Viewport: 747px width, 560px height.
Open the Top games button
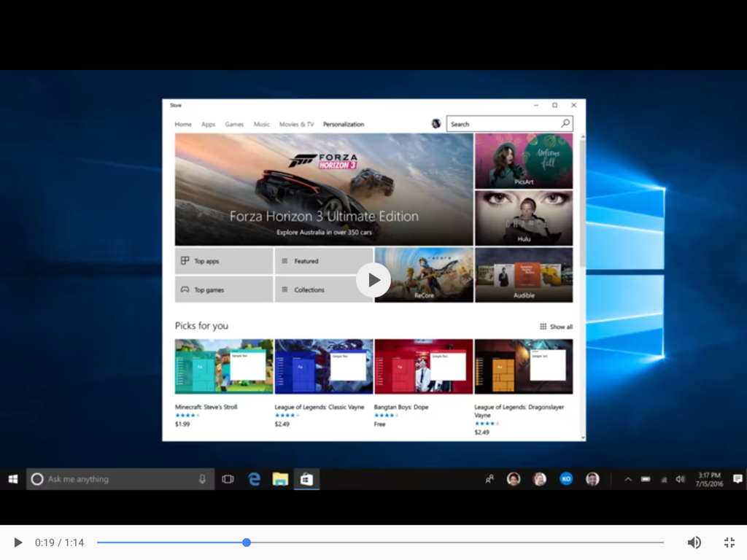224,289
